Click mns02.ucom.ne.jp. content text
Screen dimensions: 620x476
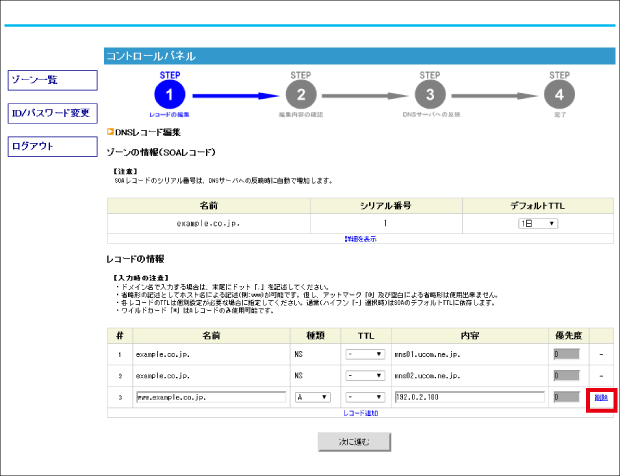[427, 376]
